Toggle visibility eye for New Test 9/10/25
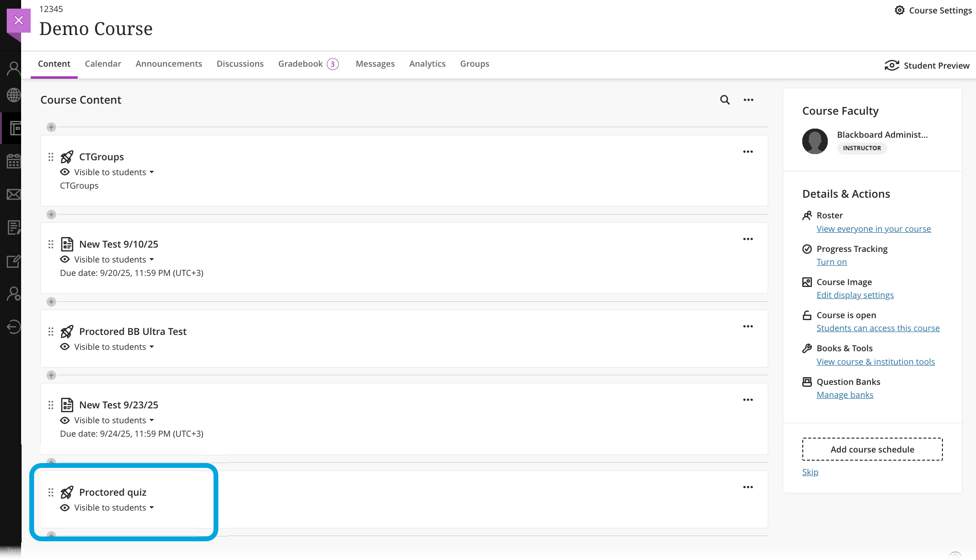The height and width of the screenshot is (560, 976). click(x=65, y=260)
